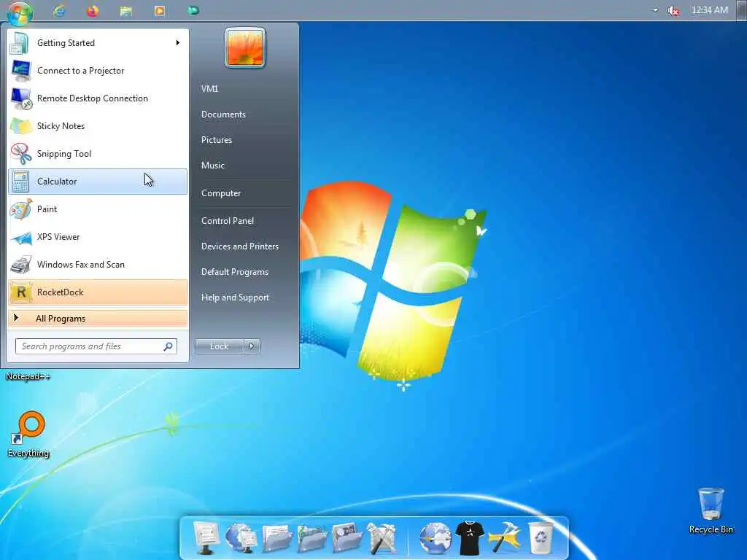Click the globe icon in RocketDock

436,538
